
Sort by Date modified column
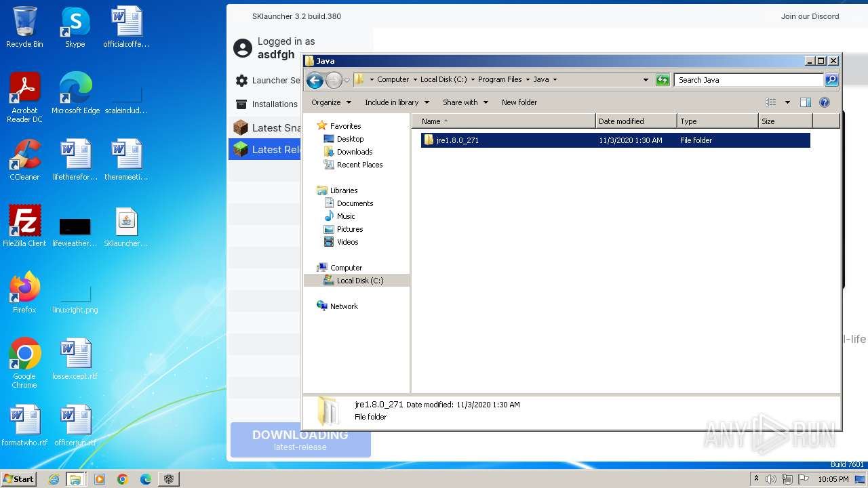click(636, 121)
